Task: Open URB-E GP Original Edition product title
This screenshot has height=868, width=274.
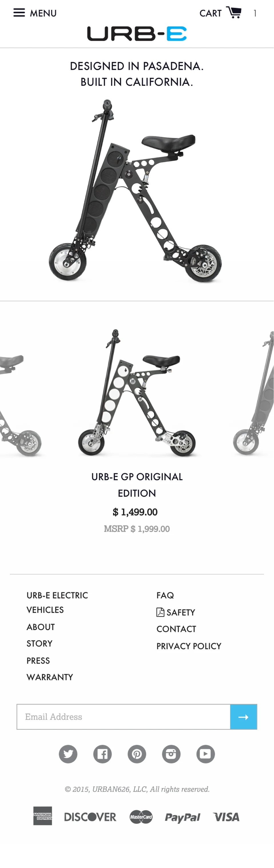Action: 137,485
